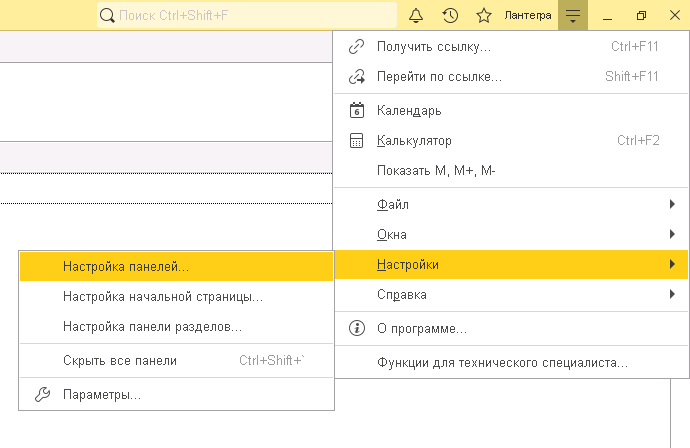Click the link chain icon for Получить ссылку

tap(356, 47)
